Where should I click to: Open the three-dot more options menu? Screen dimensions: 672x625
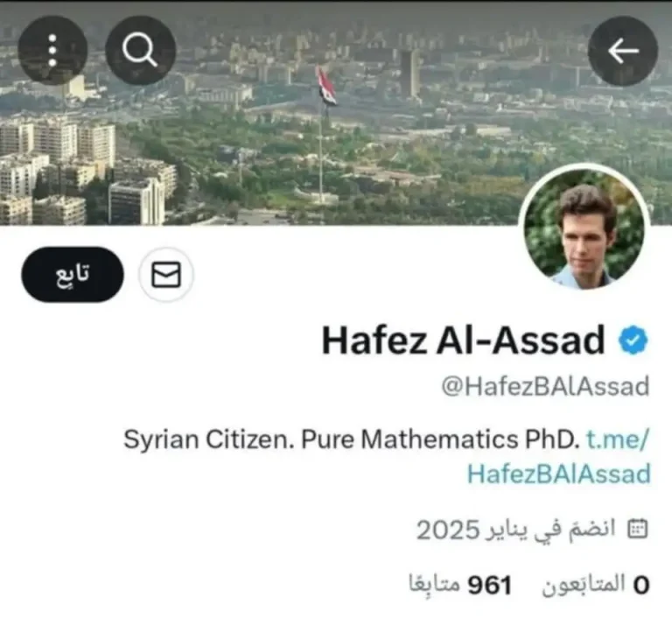(52, 51)
